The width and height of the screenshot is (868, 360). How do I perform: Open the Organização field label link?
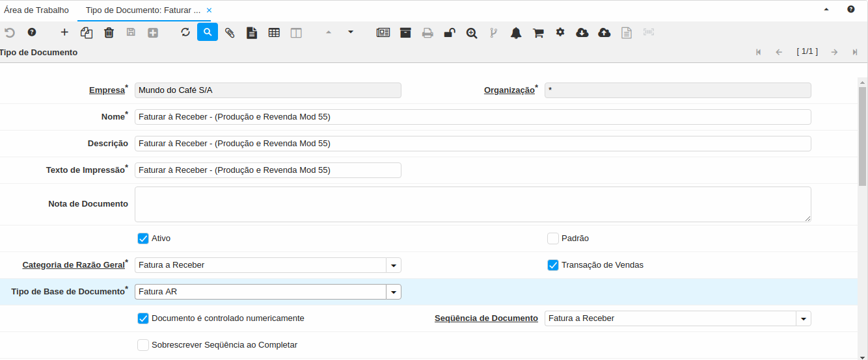click(x=509, y=90)
